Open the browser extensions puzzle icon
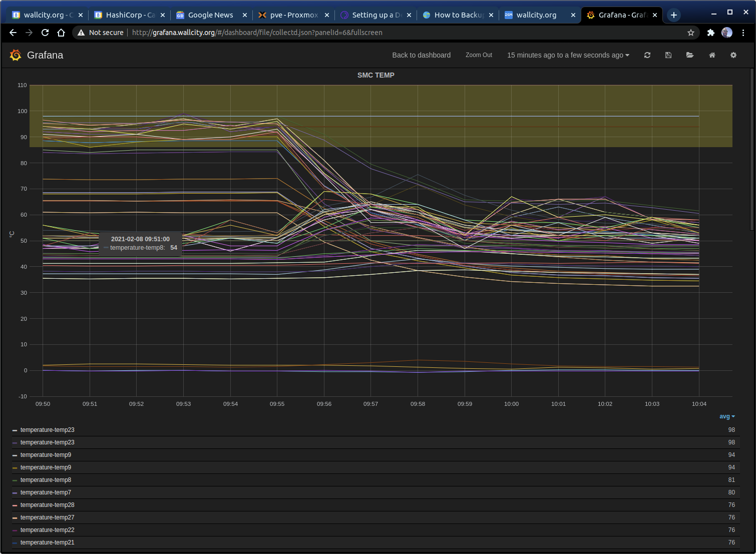This screenshot has height=554, width=756. [x=711, y=33]
